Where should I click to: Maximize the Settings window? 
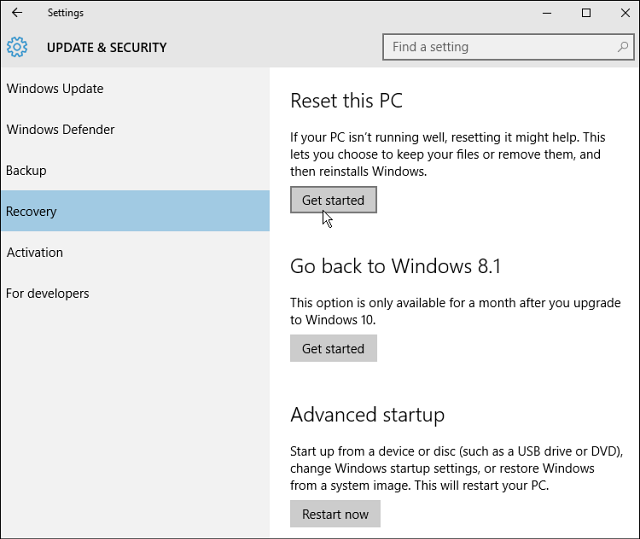[586, 13]
